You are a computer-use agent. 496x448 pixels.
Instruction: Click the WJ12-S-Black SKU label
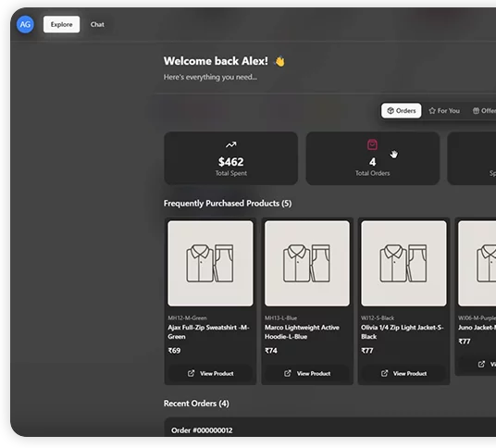[x=378, y=317]
